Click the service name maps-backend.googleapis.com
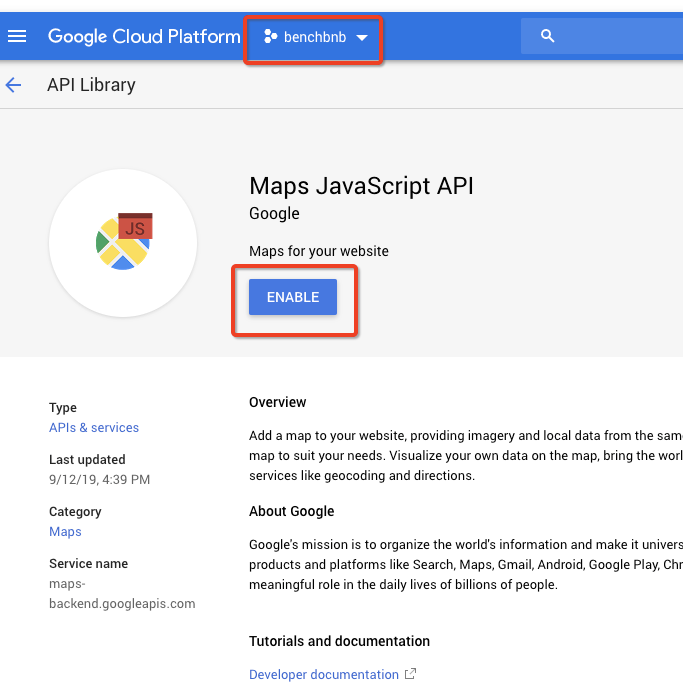This screenshot has height=683, width=683. (122, 594)
